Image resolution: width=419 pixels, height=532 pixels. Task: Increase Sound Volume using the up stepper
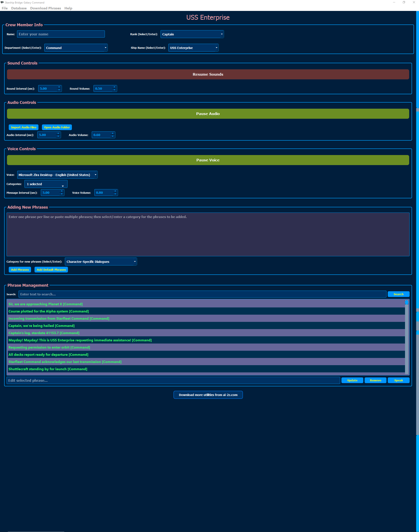114,87
